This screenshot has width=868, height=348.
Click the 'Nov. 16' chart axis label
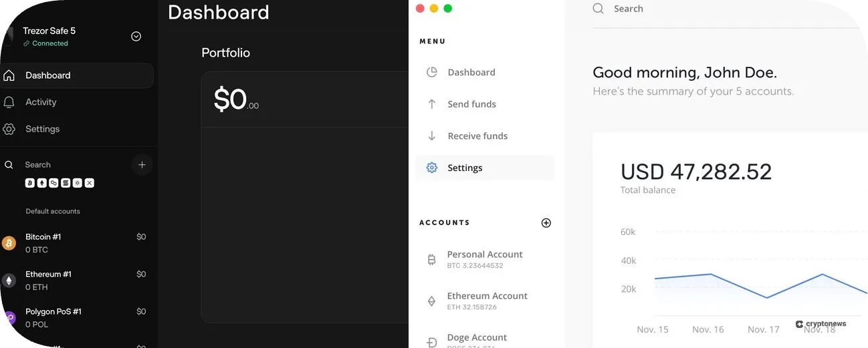click(708, 329)
